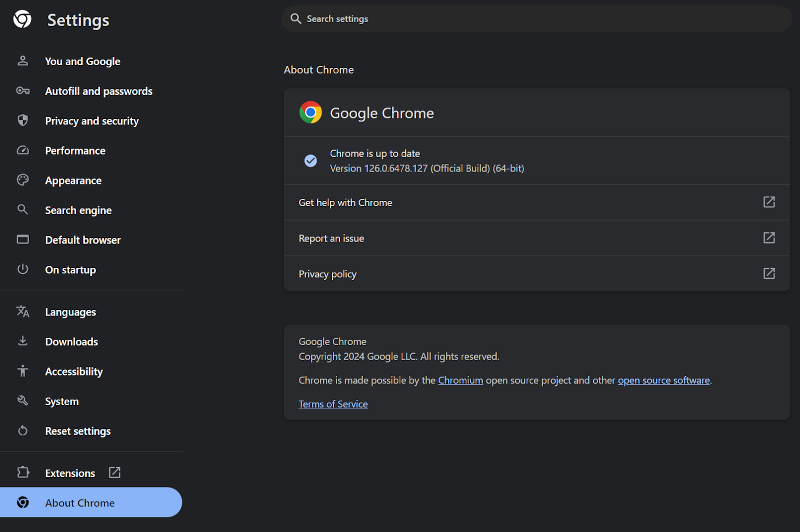Click the Google Chrome logo in About panel
The height and width of the screenshot is (532, 800).
pos(310,112)
